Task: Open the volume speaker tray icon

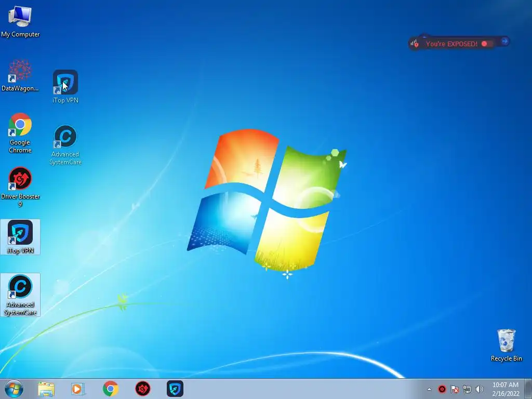Action: tap(479, 389)
